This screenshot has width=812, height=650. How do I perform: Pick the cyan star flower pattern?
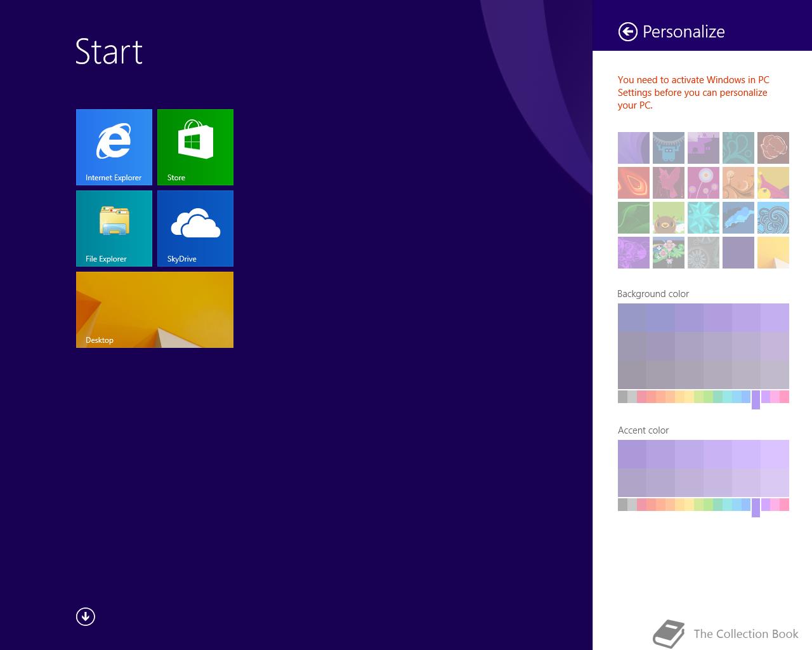point(704,218)
